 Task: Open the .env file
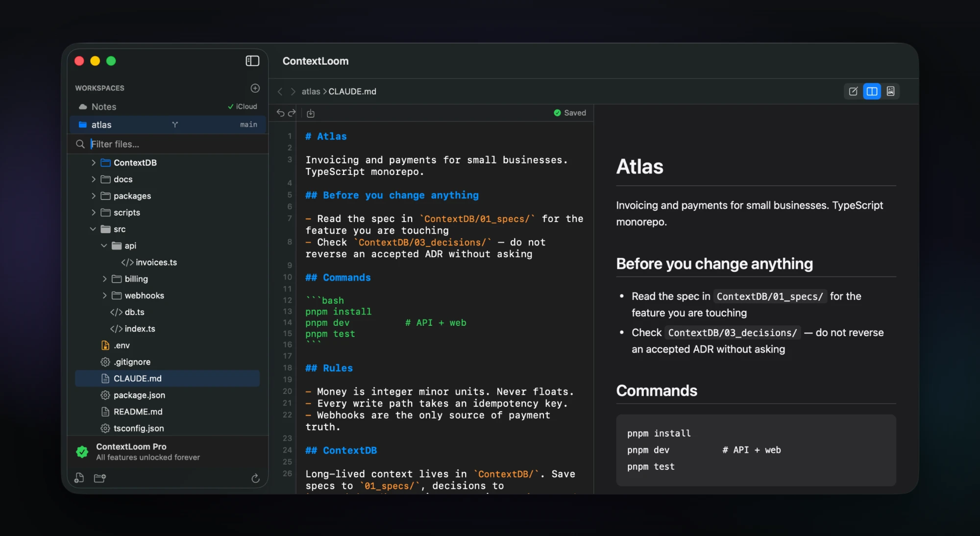(167, 345)
